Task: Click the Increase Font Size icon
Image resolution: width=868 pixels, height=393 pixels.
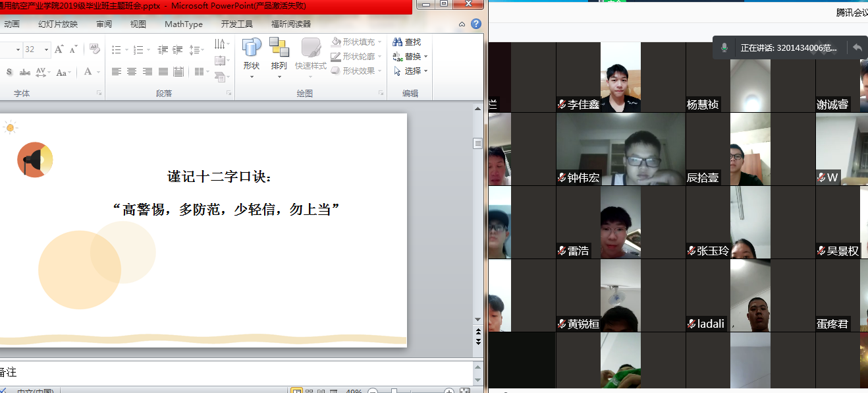Action: click(59, 49)
